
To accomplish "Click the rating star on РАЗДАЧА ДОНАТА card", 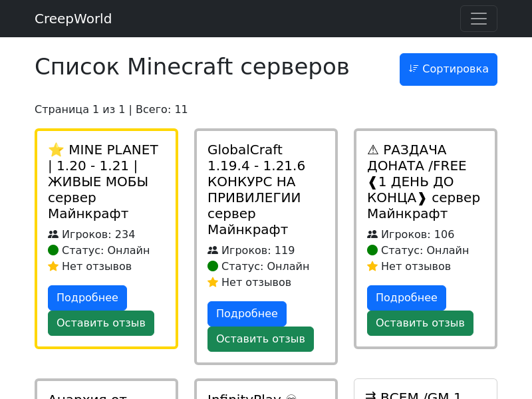I will coord(372,266).
